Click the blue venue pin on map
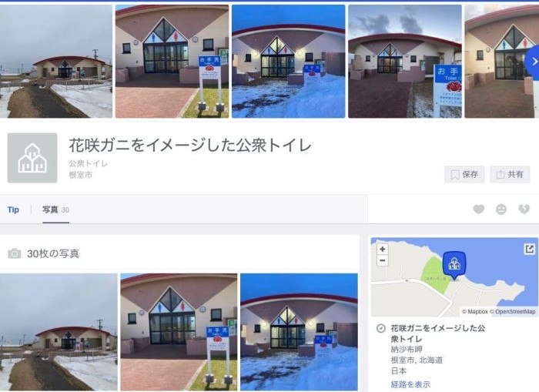The image size is (539, 392). 454,265
